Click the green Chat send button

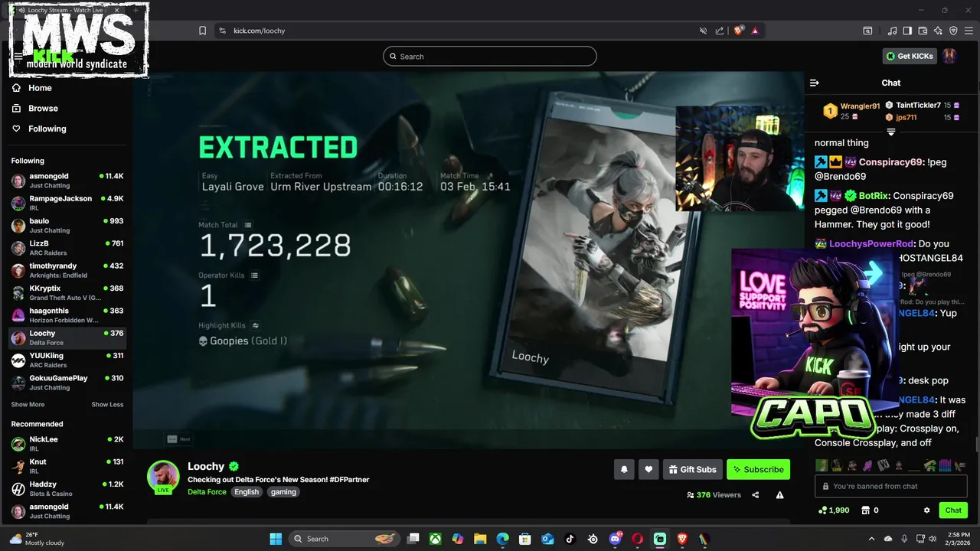coord(953,510)
